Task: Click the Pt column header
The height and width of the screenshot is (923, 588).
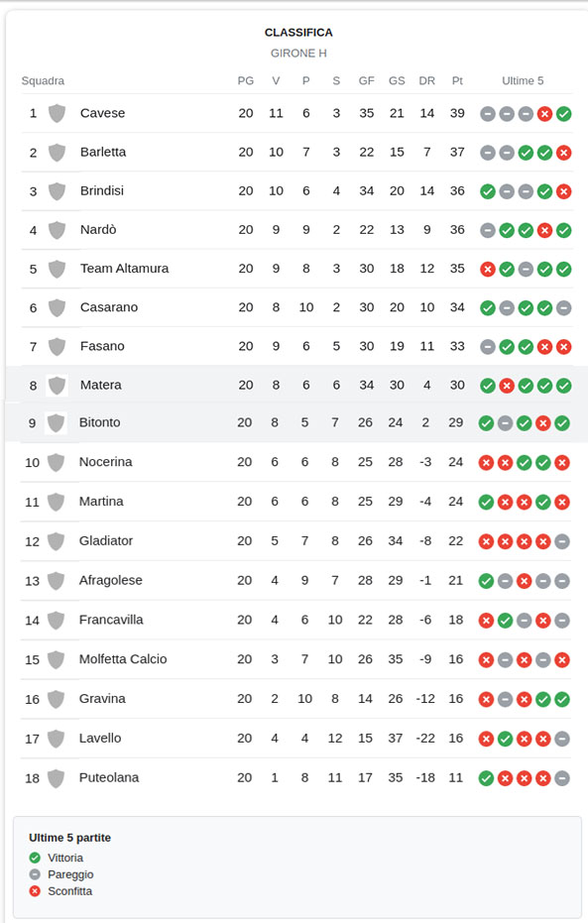Action: 457,80
